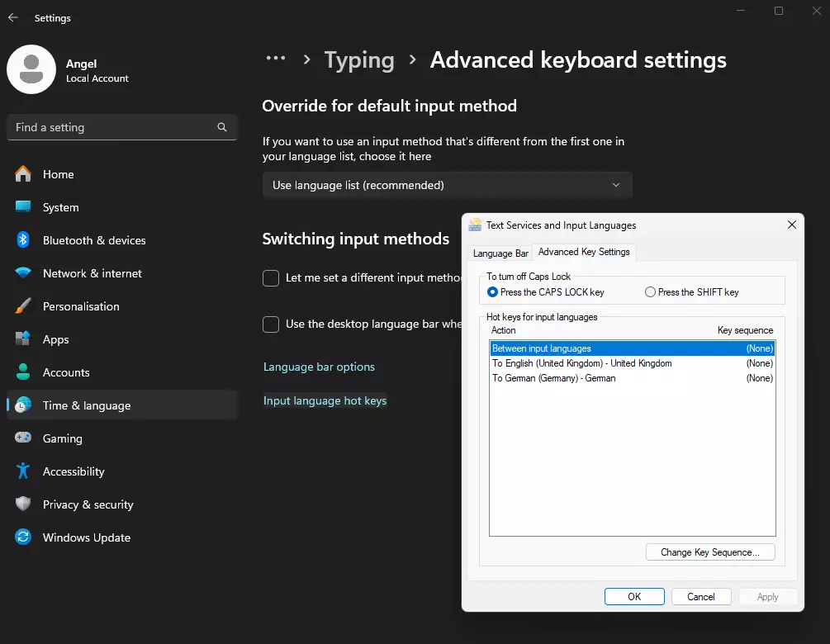
Task: Click the Personalisation paintbrush icon
Action: tap(23, 306)
